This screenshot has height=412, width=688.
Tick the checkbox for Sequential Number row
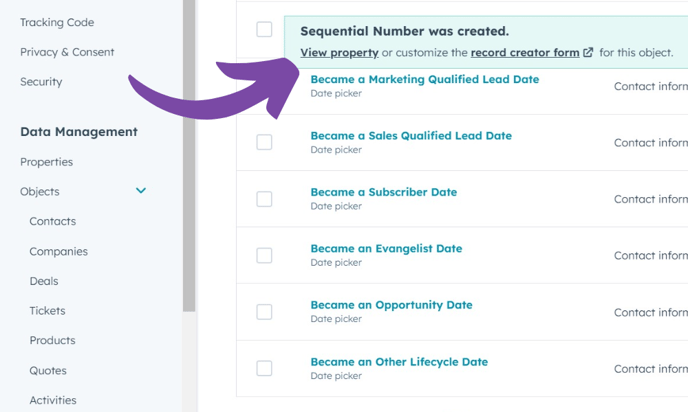[264, 30]
